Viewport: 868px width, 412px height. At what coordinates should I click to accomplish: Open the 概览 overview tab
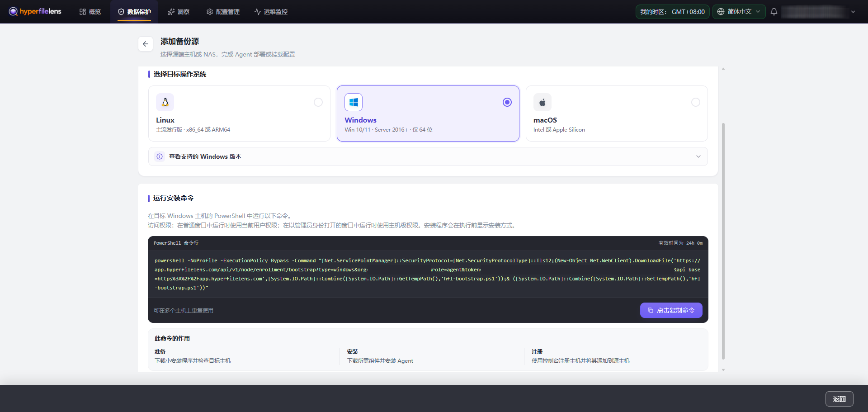pyautogui.click(x=90, y=12)
